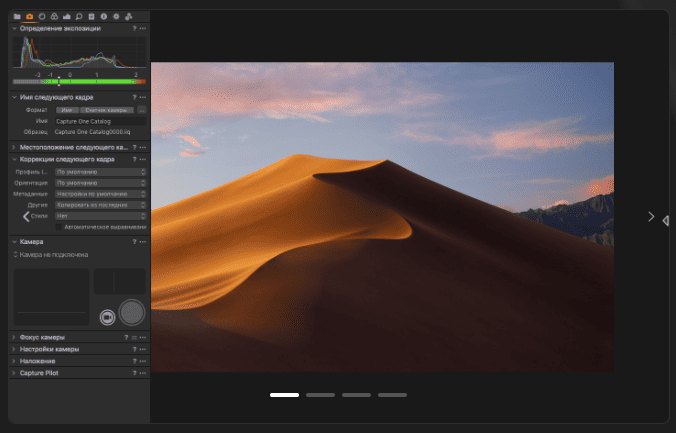Select the second slide indicator bar
This screenshot has height=433, width=676.
click(320, 395)
